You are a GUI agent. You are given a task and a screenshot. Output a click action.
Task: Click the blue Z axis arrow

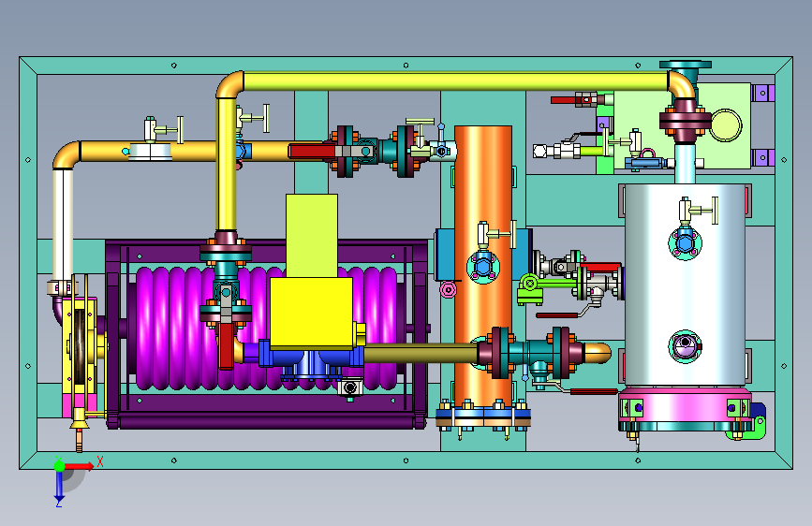[x=60, y=487]
